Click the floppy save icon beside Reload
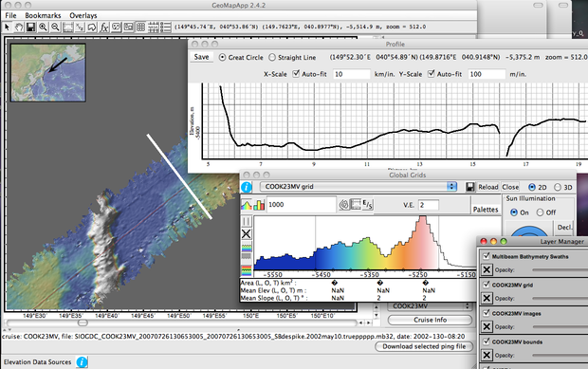The height and width of the screenshot is (369, 588). 469,187
